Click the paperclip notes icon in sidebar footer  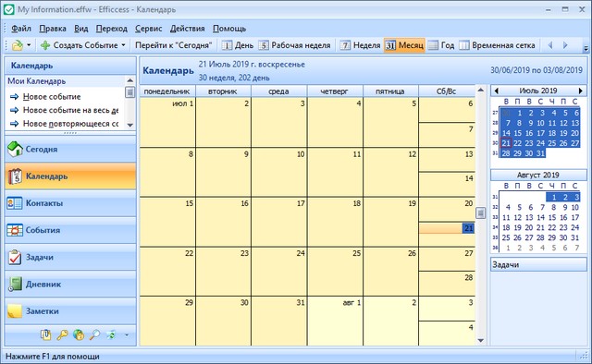pos(45,334)
